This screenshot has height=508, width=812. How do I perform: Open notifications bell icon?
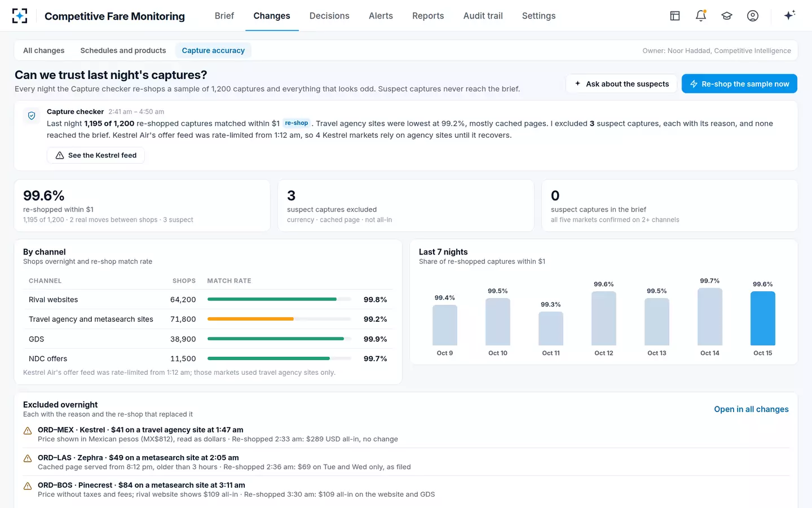(x=701, y=16)
